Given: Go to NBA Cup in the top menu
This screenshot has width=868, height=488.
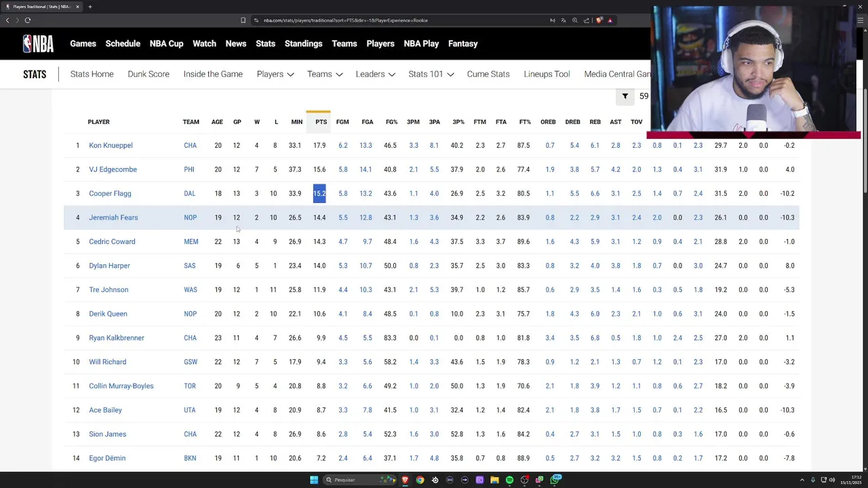Looking at the screenshot, I should pyautogui.click(x=166, y=43).
